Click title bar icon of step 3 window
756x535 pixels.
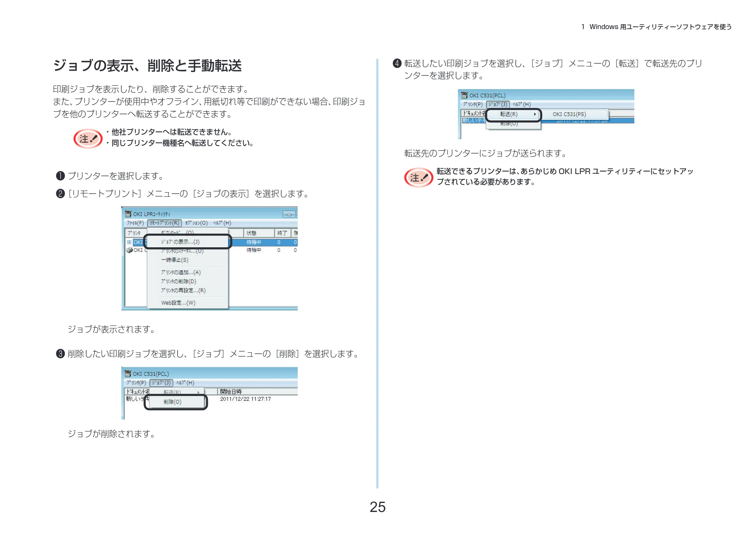pyautogui.click(x=128, y=373)
